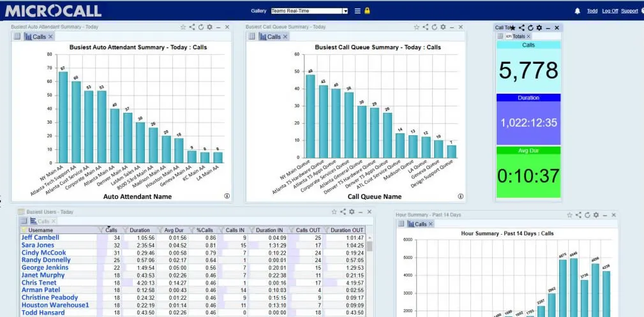644x317 pixels.
Task: Favorite the Busiest Users panel
Action: (334, 212)
